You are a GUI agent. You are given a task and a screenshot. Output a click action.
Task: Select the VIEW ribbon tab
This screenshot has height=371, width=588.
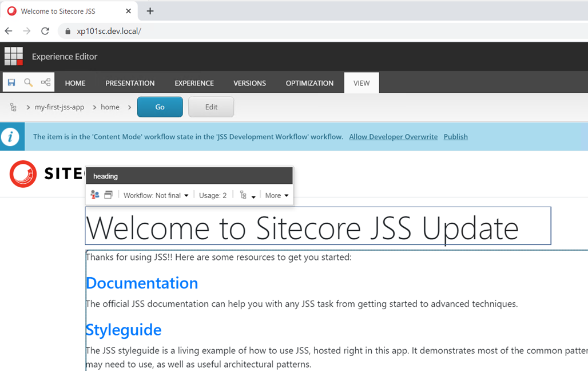tap(361, 83)
